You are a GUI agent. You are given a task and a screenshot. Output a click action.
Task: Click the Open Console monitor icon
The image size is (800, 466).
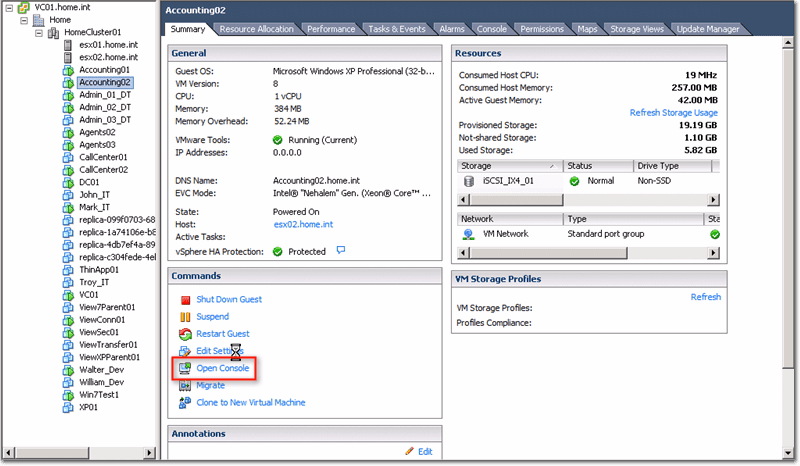click(185, 368)
